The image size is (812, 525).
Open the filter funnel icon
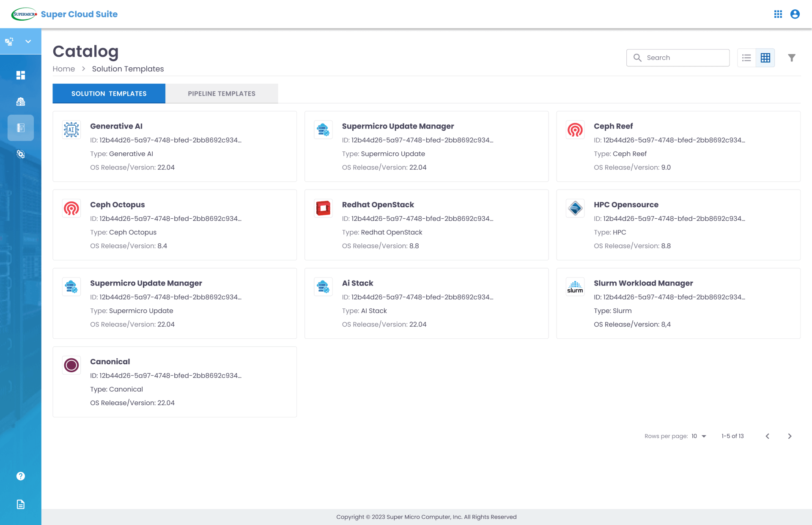(792, 58)
